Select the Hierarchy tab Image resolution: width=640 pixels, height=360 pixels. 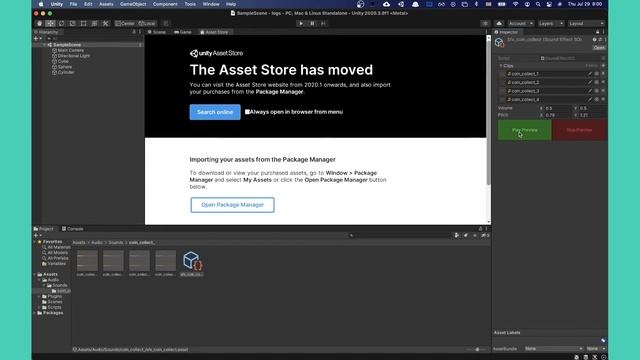[46, 32]
